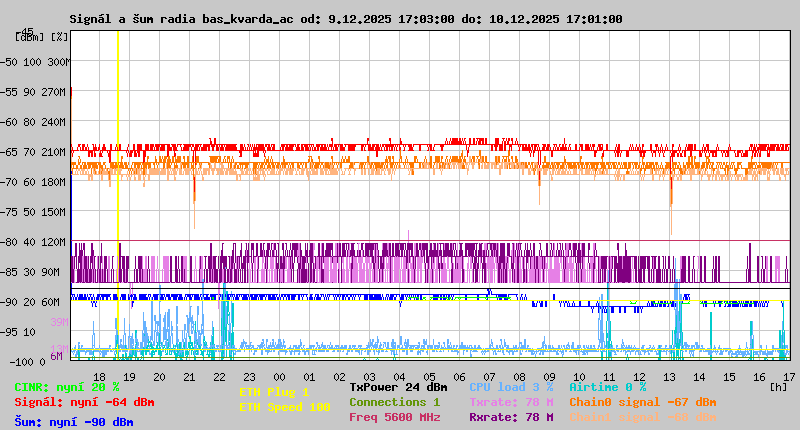This screenshot has width=800, height=430.
Task: Click the 'Chain0 signal -67 dBm' legend label
Action: point(642,402)
